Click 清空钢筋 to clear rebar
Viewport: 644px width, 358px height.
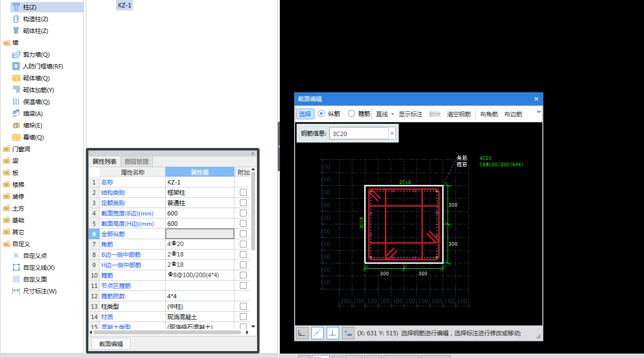(459, 114)
